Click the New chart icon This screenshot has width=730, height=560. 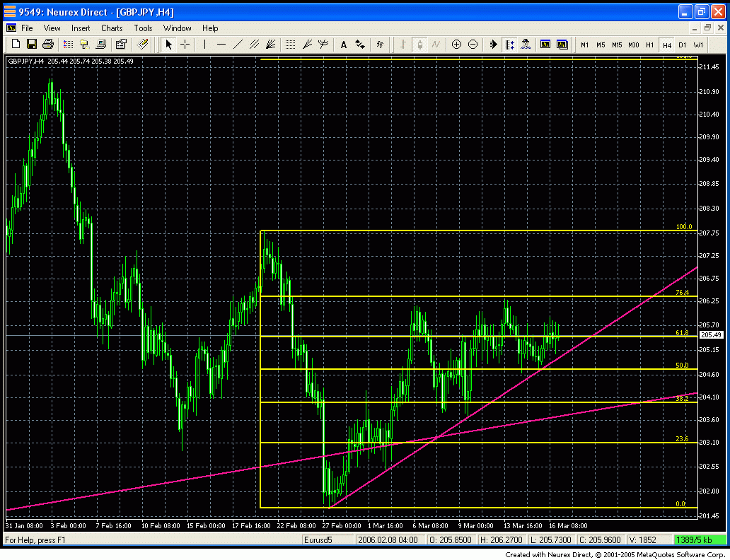tap(16, 45)
